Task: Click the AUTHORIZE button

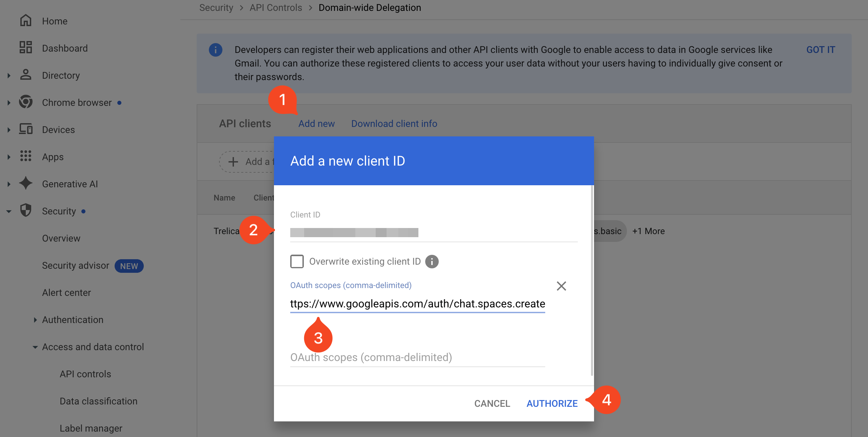Action: 552,403
